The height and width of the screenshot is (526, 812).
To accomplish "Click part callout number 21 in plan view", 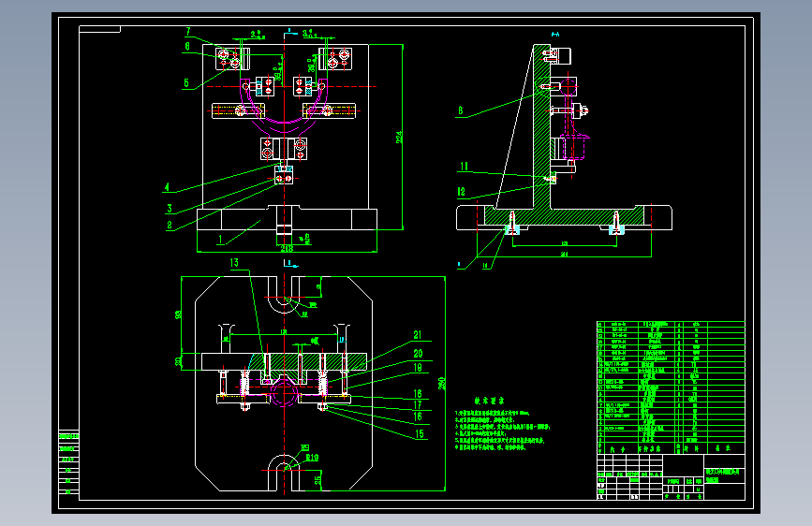I will point(418,335).
